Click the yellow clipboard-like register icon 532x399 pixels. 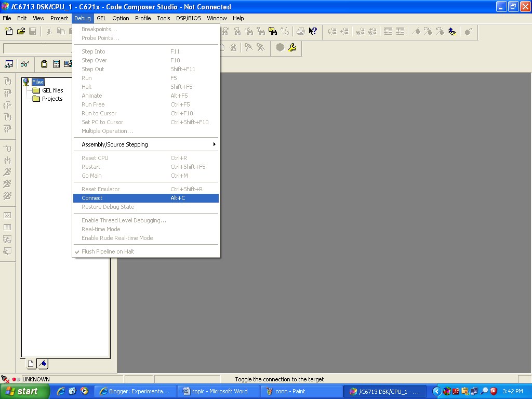44,64
